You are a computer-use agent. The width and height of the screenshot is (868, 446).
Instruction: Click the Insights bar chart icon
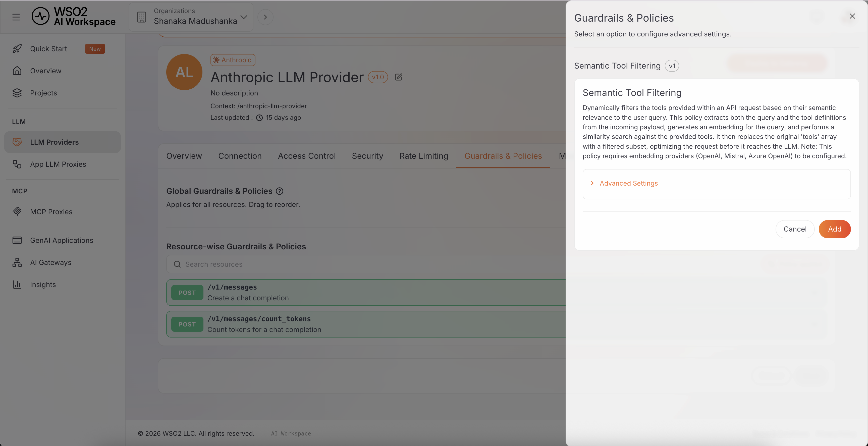pos(17,284)
